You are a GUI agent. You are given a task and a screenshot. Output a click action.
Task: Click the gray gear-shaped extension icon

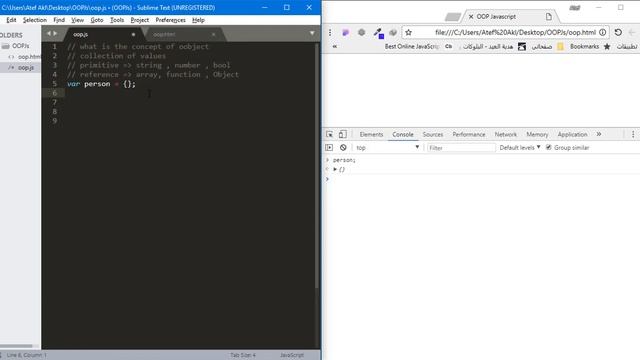click(x=361, y=32)
